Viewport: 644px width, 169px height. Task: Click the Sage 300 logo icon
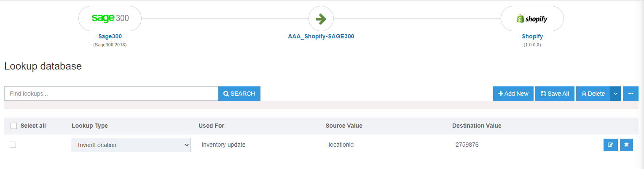point(110,19)
